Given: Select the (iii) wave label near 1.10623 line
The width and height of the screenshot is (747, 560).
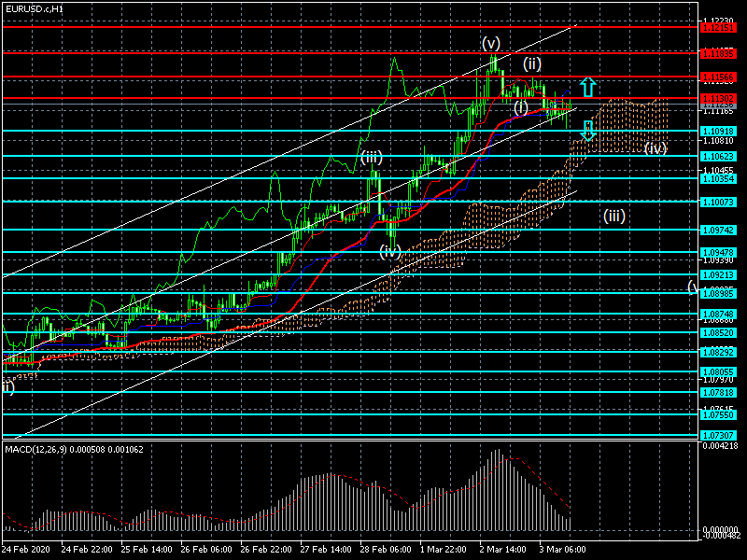Looking at the screenshot, I should tap(372, 158).
